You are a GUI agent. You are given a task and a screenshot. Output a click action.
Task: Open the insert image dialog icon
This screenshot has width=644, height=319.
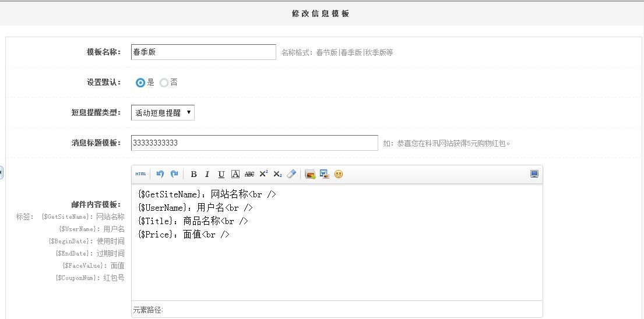[310, 174]
